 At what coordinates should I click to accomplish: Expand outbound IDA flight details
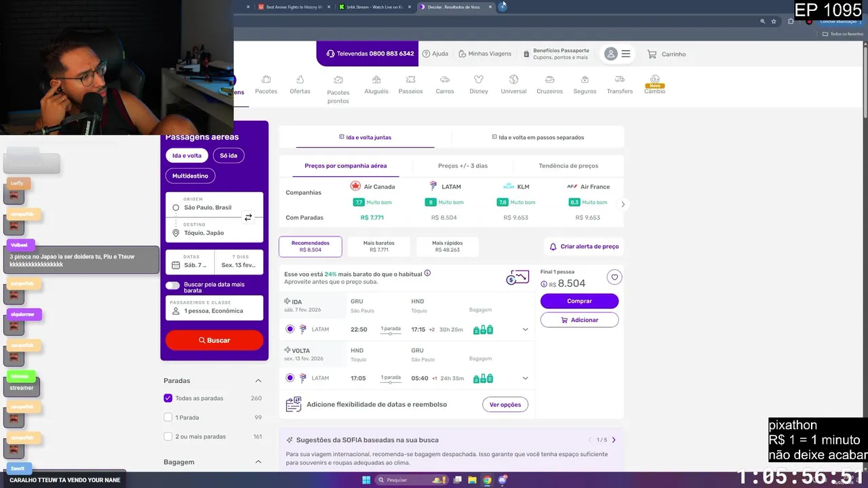[525, 329]
